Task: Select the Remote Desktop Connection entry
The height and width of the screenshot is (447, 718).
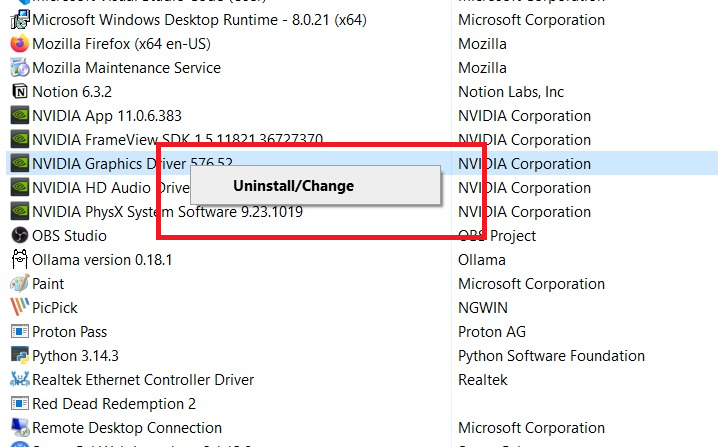Action: (127, 427)
